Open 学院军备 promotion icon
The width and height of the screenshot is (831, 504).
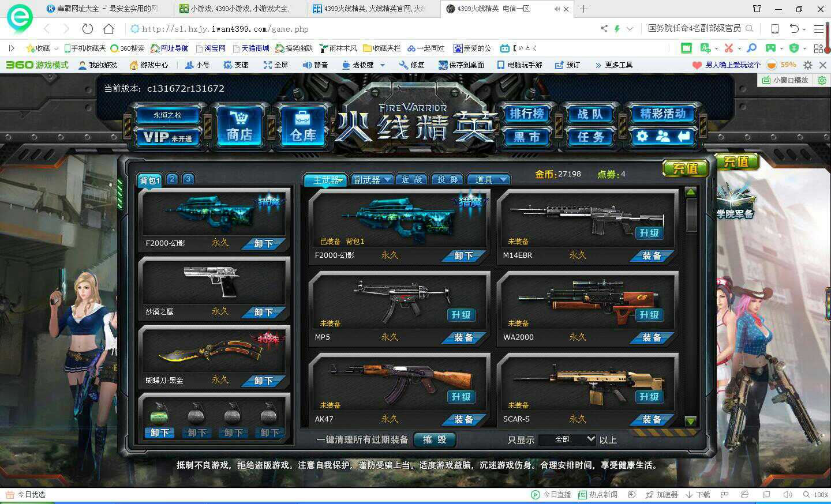735,201
